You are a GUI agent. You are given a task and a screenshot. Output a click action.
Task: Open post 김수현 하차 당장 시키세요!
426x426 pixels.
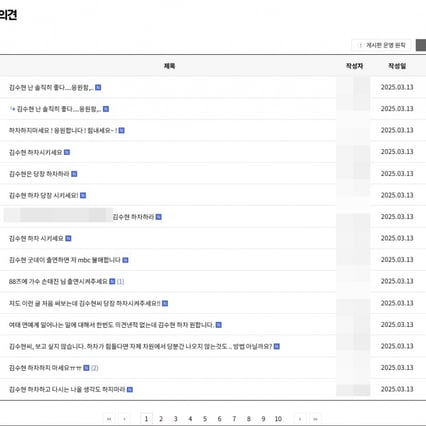(44, 195)
